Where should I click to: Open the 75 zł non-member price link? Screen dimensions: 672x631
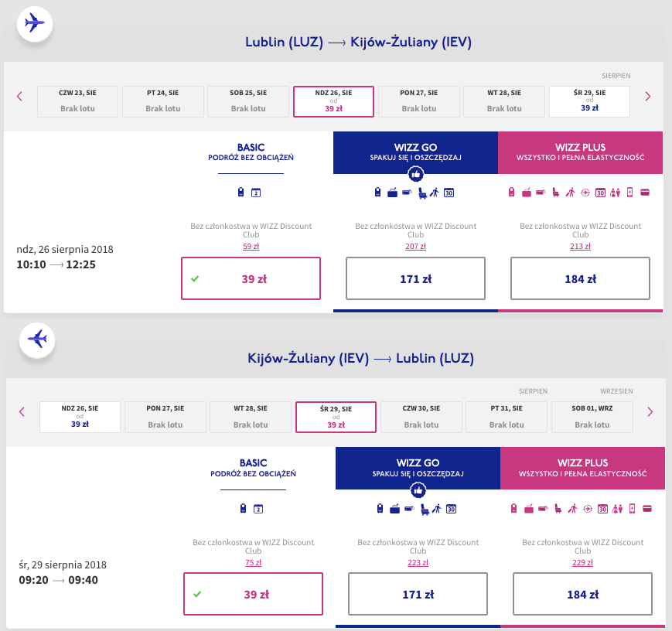pyautogui.click(x=254, y=562)
